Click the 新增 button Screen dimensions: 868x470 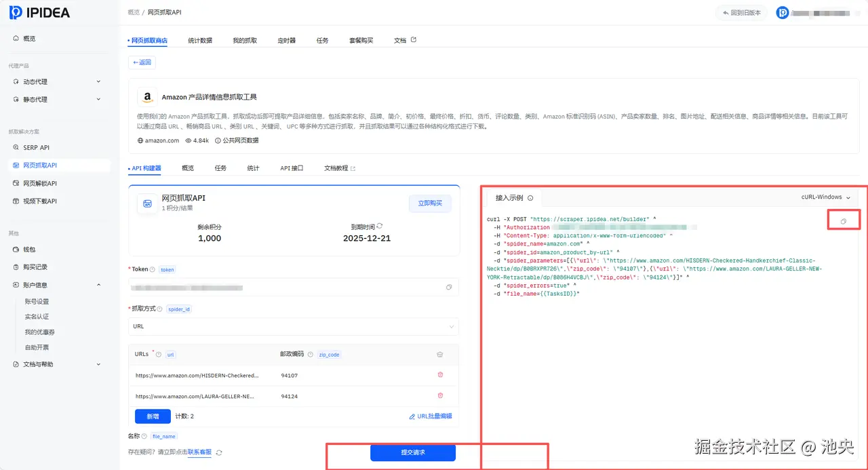pos(153,416)
